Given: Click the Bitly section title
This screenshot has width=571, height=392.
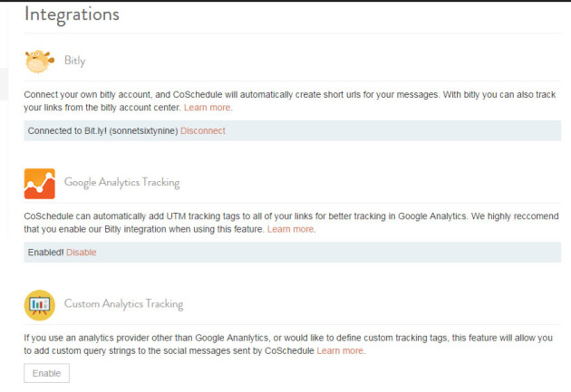Looking at the screenshot, I should (75, 61).
